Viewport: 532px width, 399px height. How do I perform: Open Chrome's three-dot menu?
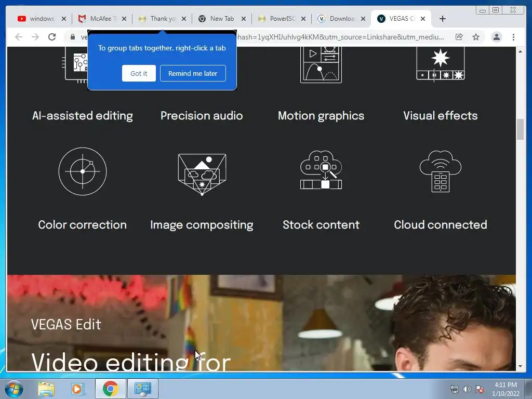coord(514,37)
